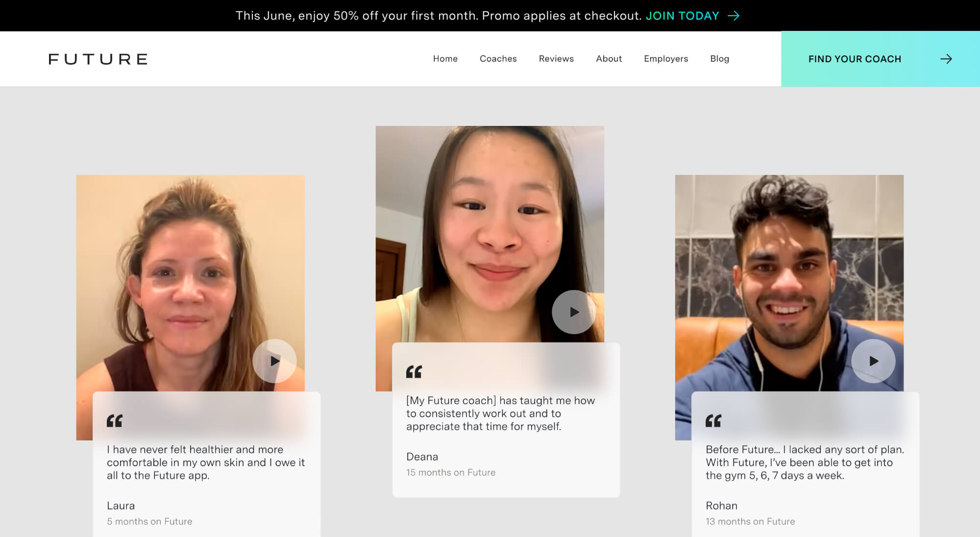The width and height of the screenshot is (980, 537).
Task: Play Rohan's testimonial video
Action: point(873,361)
